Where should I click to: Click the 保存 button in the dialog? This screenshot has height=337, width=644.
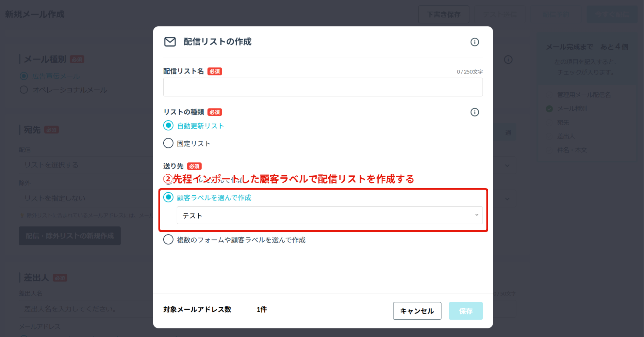coord(466,311)
